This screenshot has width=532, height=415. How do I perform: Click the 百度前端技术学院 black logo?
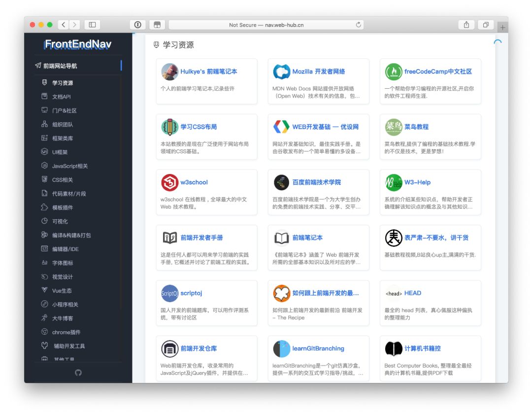tap(282, 182)
